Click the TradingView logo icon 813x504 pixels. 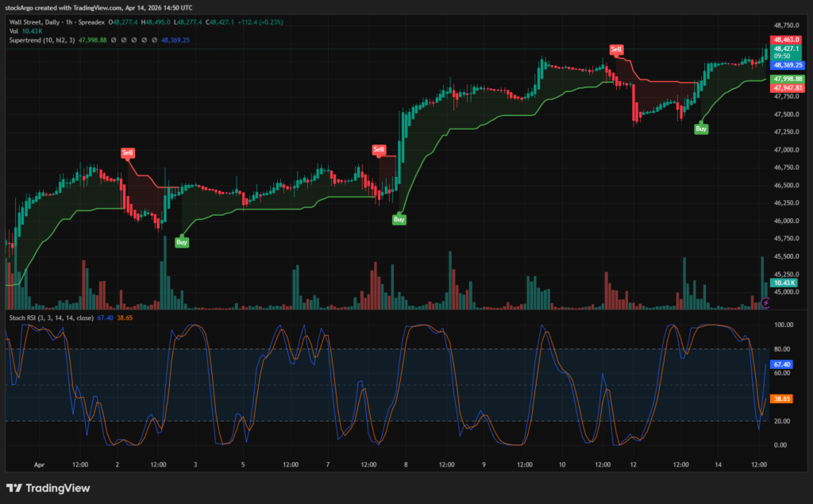click(x=13, y=488)
